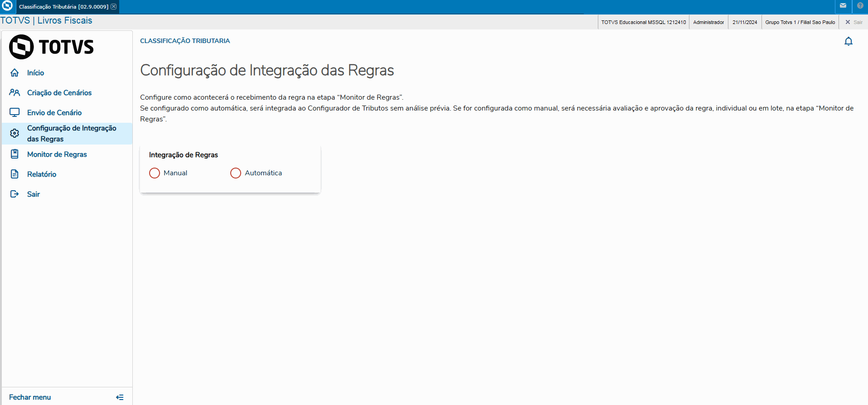
Task: Click the Integração de Regras card heading
Action: pos(184,155)
